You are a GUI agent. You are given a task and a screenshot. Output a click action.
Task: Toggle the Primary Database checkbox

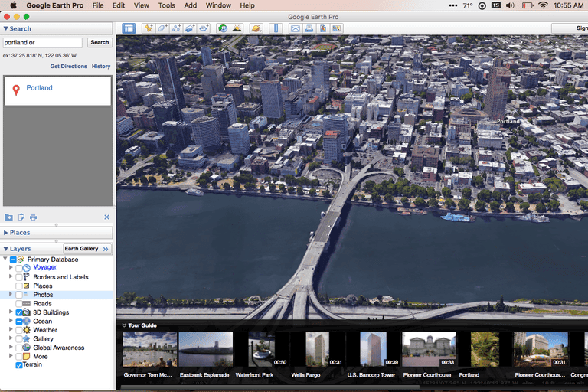[x=13, y=260]
